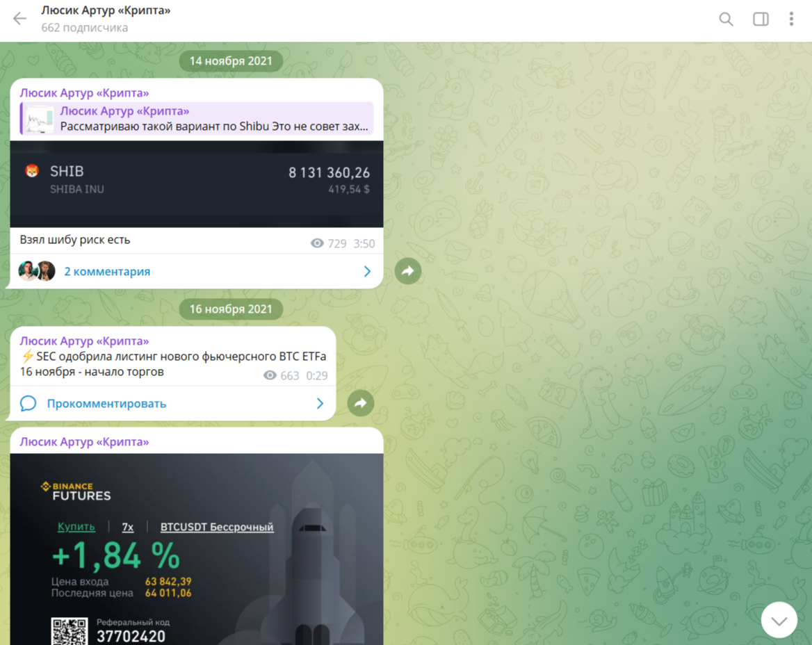
Task: Jump to latest messages down-arrow button
Action: coord(779,620)
